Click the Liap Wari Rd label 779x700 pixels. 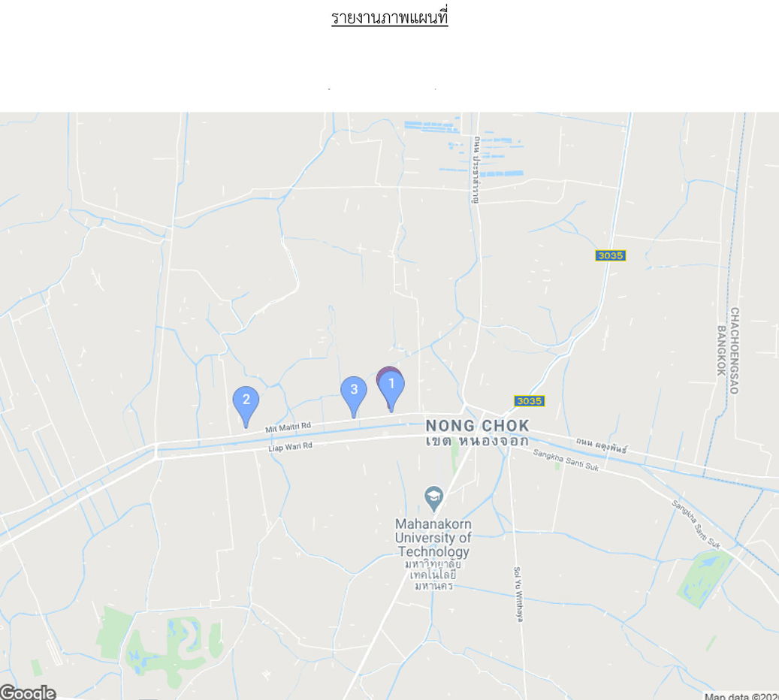click(291, 447)
